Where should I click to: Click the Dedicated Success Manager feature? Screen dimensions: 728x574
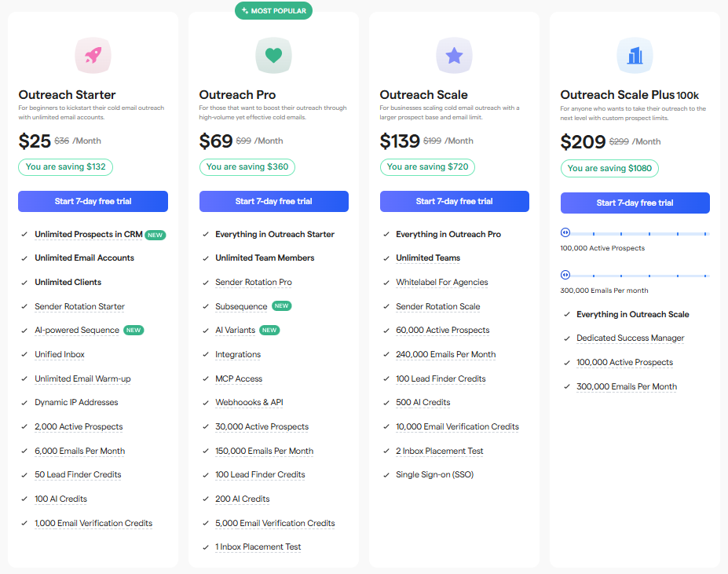coord(630,338)
